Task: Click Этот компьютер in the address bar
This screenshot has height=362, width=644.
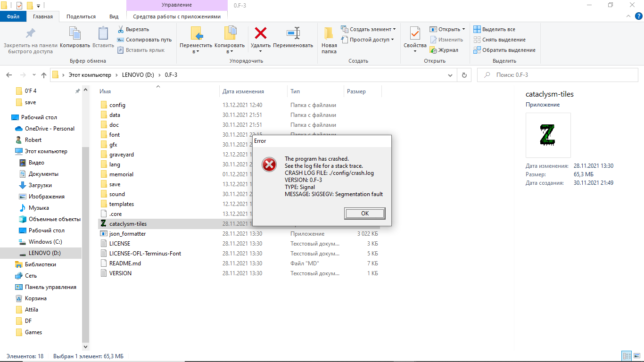Action: (x=90, y=75)
